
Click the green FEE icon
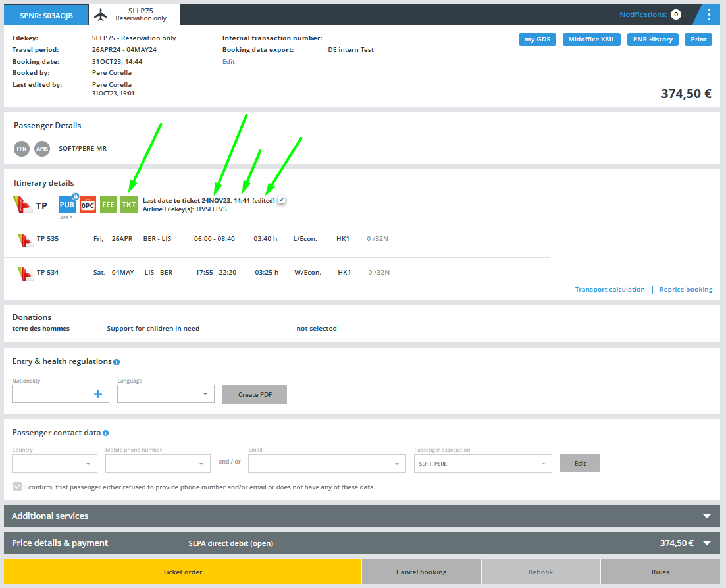click(x=108, y=205)
